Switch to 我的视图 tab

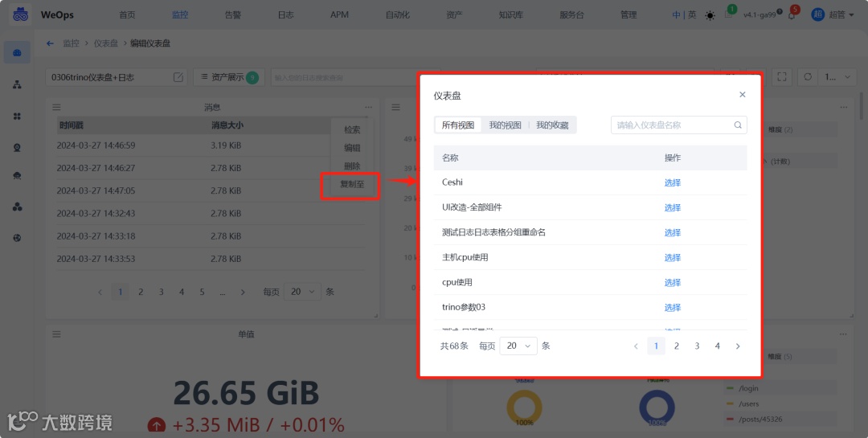click(505, 125)
